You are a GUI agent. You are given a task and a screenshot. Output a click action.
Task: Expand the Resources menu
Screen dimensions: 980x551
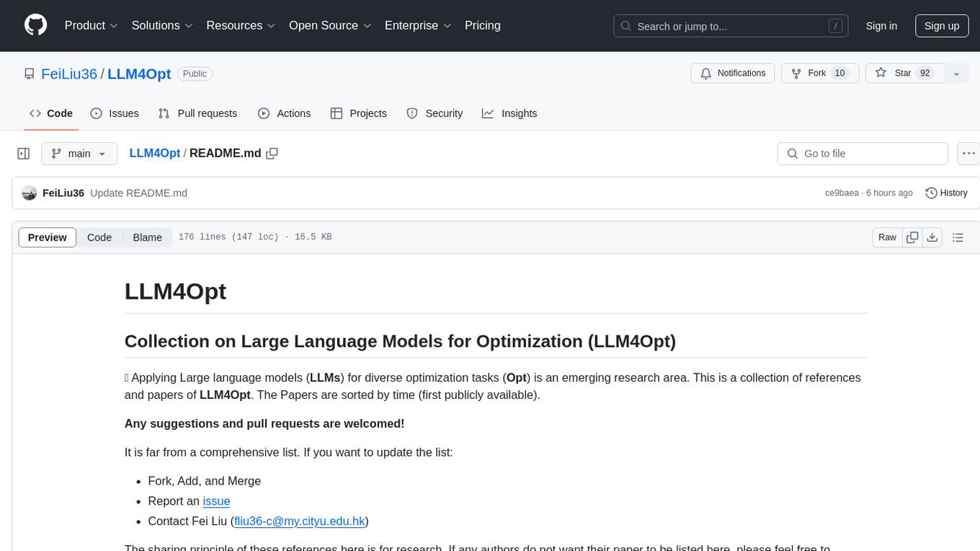pyautogui.click(x=241, y=25)
